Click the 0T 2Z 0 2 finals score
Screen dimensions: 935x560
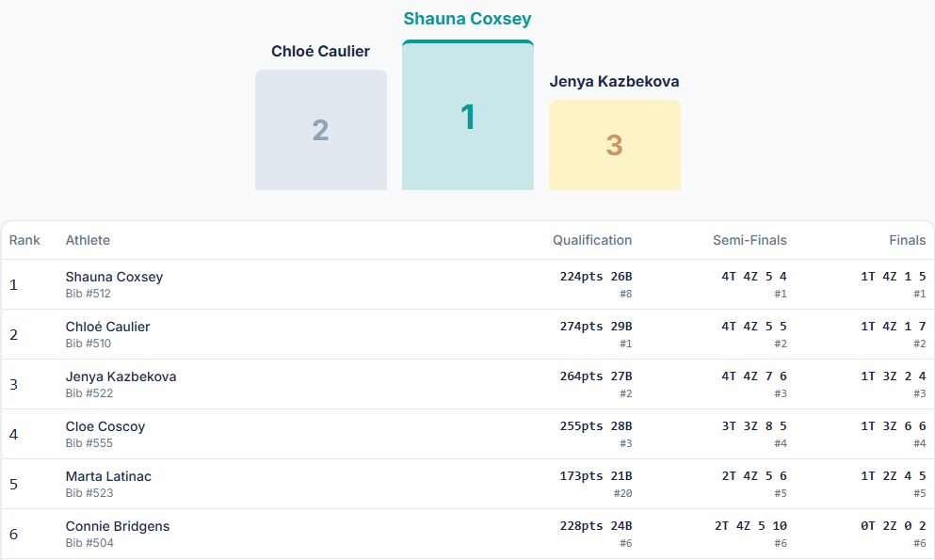pos(893,526)
